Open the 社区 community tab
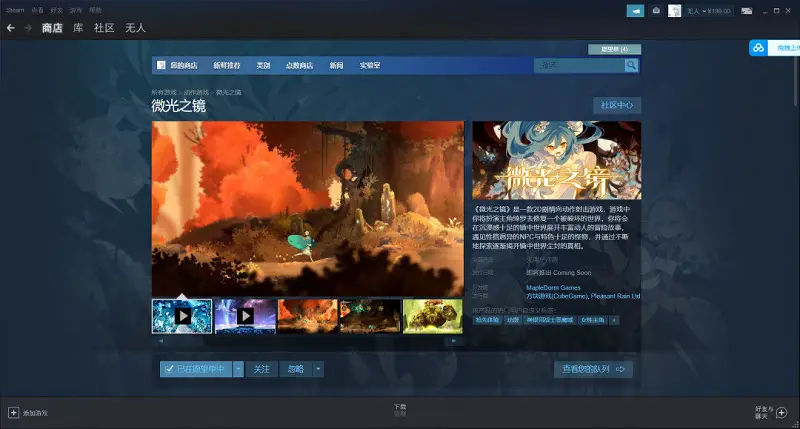 pyautogui.click(x=104, y=28)
